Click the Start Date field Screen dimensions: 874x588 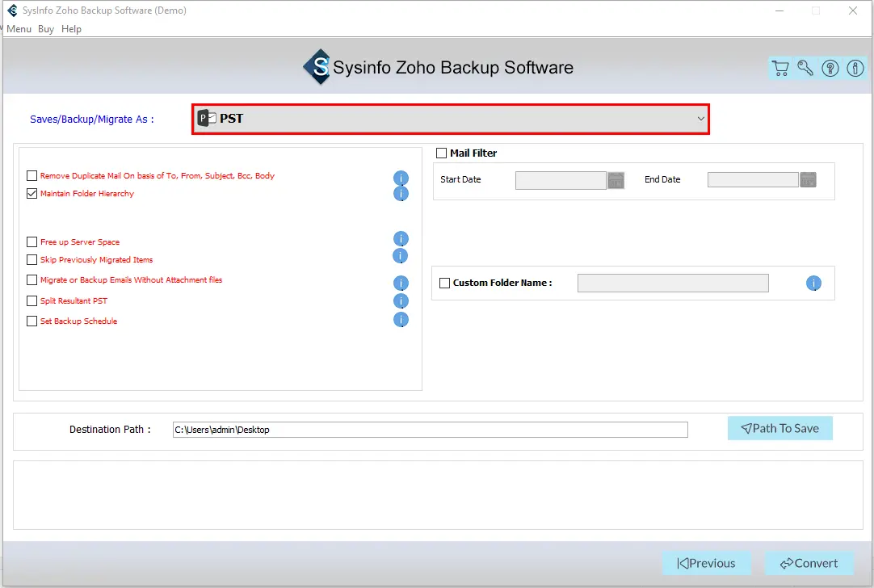(561, 181)
